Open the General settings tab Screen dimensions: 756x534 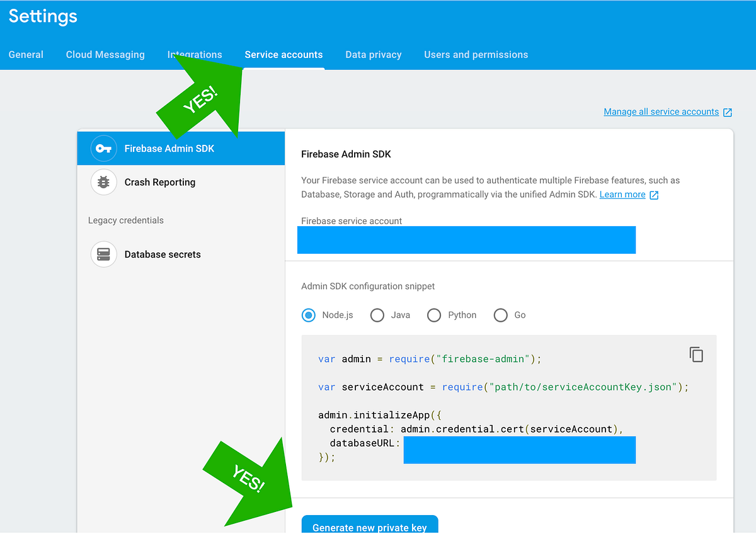25,55
